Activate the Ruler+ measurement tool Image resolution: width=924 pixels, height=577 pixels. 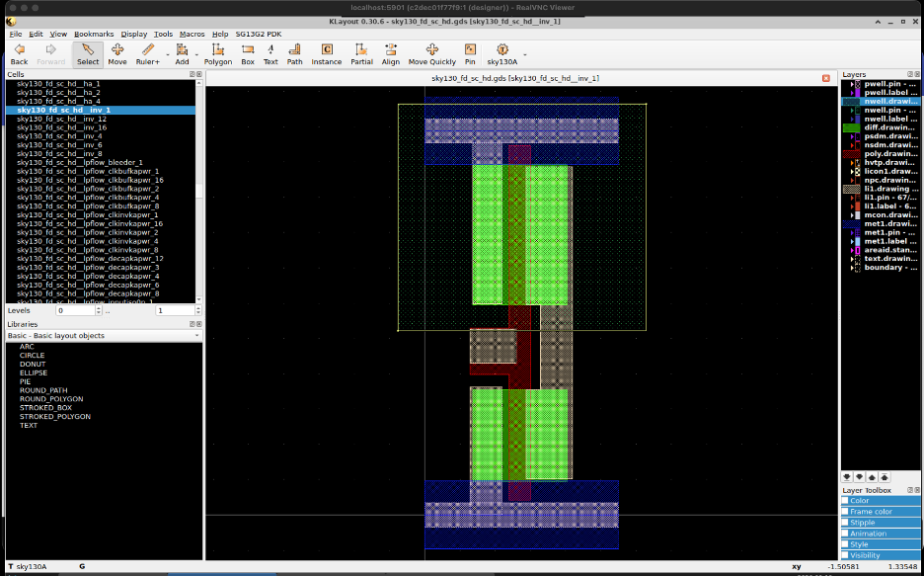pos(148,53)
